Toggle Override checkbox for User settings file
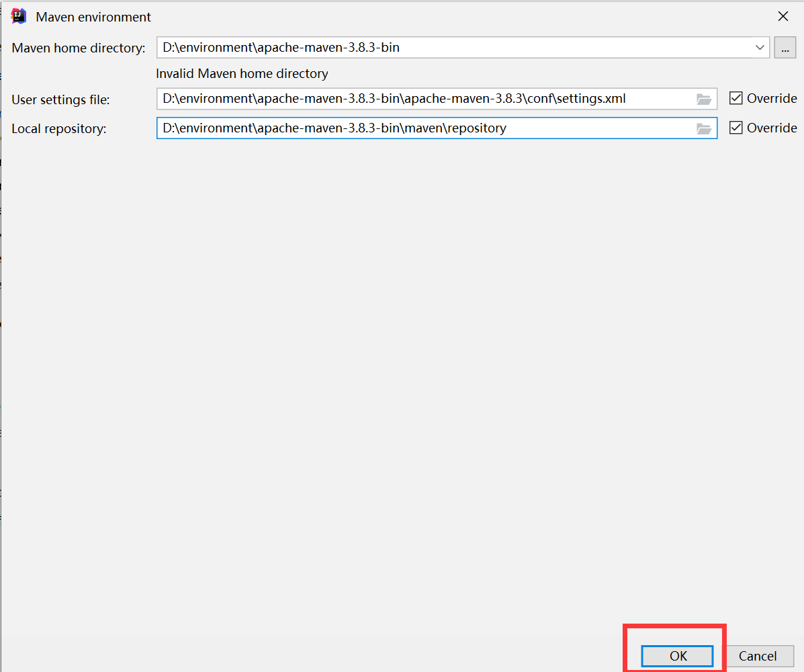 click(x=735, y=98)
